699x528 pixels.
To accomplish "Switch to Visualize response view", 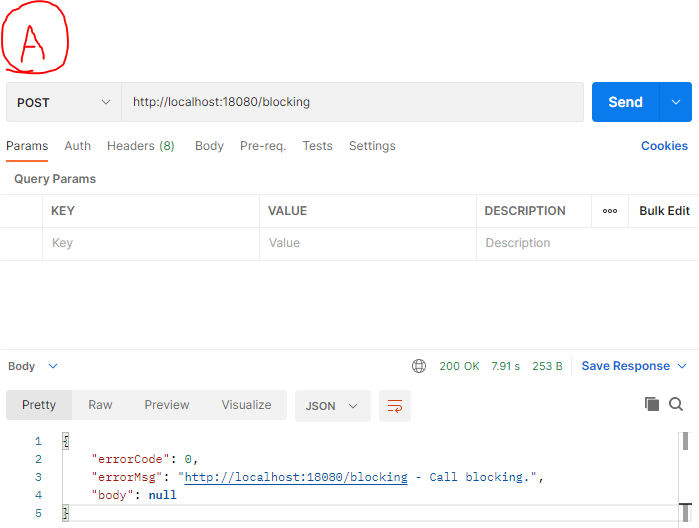I will (246, 405).
